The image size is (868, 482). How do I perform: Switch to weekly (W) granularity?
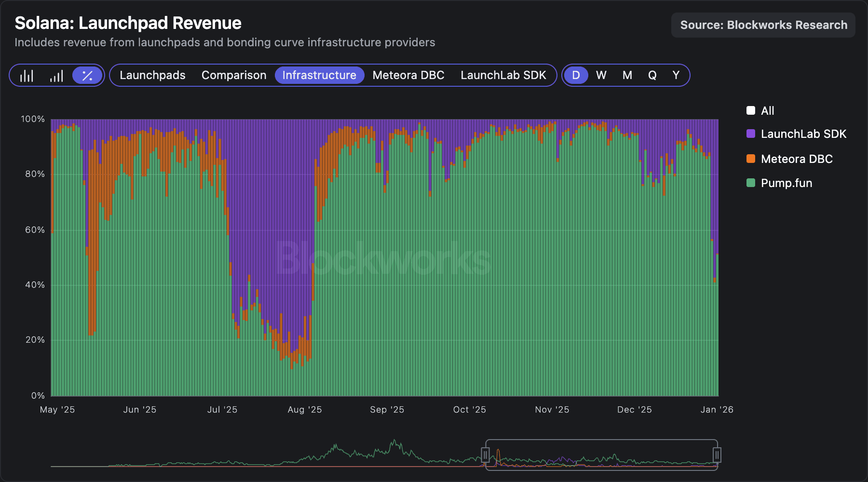click(601, 75)
